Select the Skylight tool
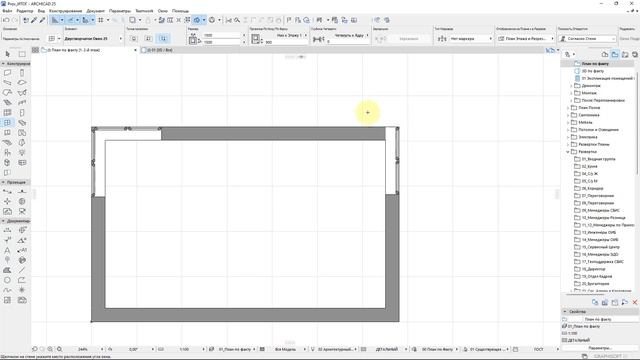Image resolution: width=640 pixels, height=360 pixels. coord(22,122)
